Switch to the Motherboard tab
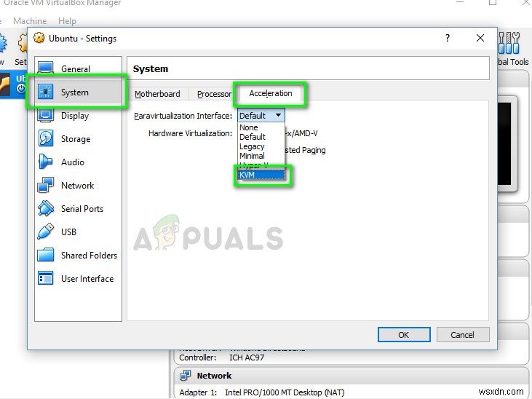The width and height of the screenshot is (532, 399). (x=157, y=94)
